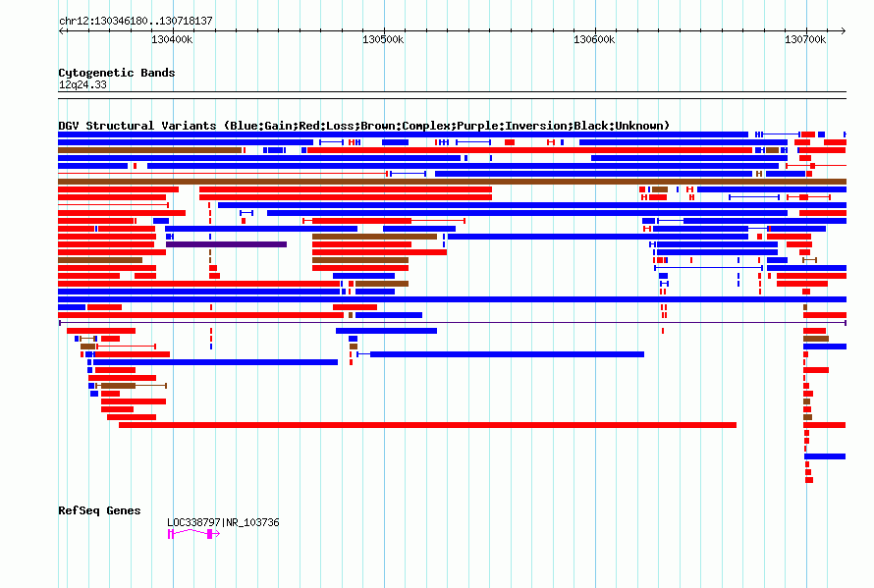
Task: Click the 130700k ruler tick label
Action: pyautogui.click(x=805, y=39)
